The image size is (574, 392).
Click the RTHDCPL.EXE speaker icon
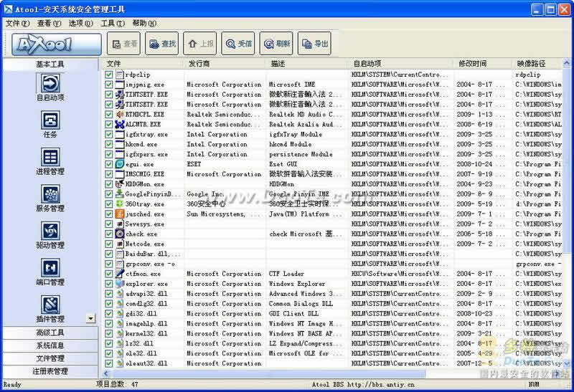(119, 114)
